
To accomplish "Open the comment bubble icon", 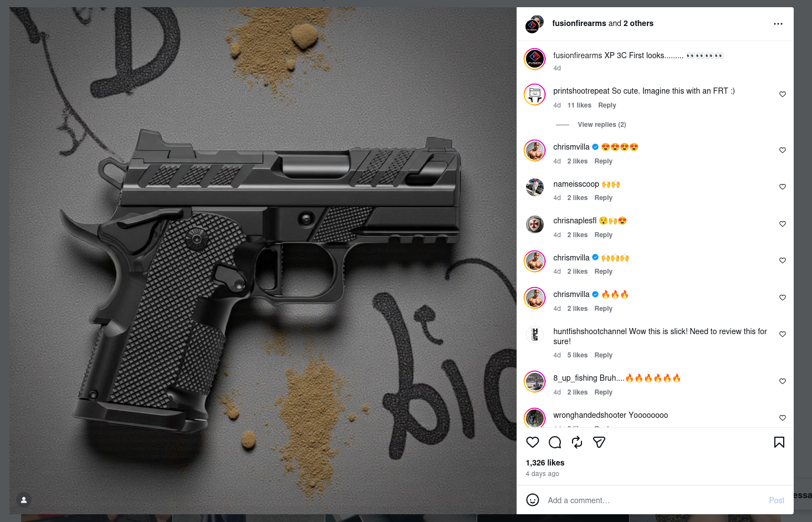I will [x=554, y=442].
